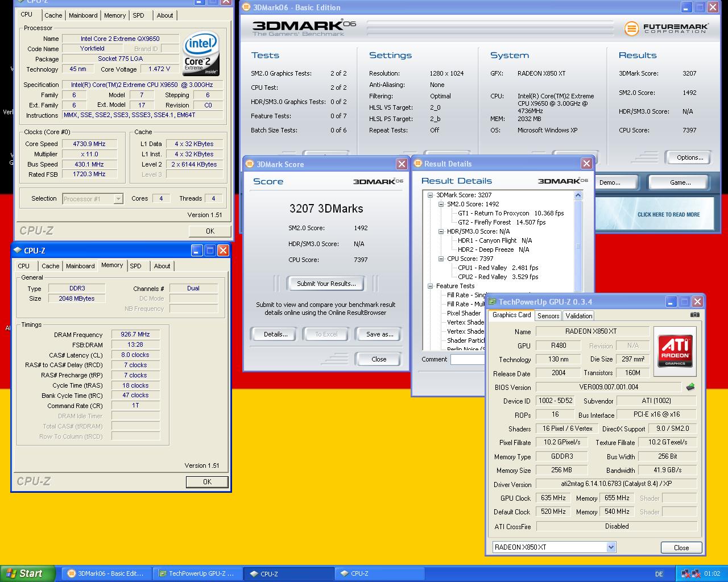Switch to TechPowerUp GPU-Z taskbar button
This screenshot has height=582, width=728.
(197, 573)
